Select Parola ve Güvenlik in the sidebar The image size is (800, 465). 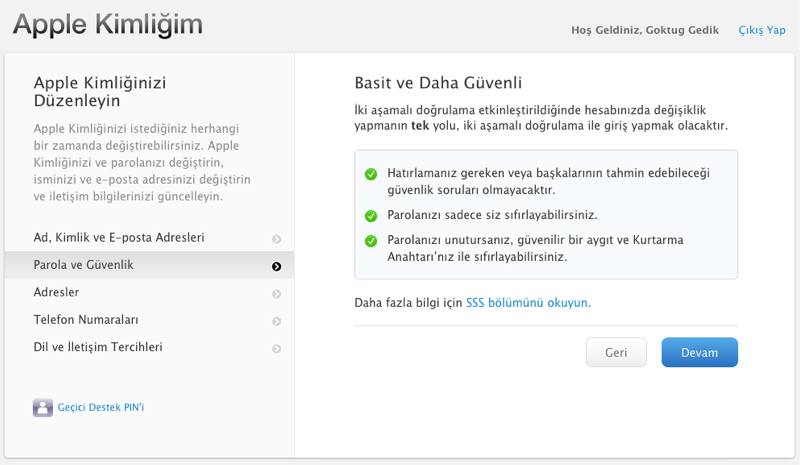tap(84, 265)
